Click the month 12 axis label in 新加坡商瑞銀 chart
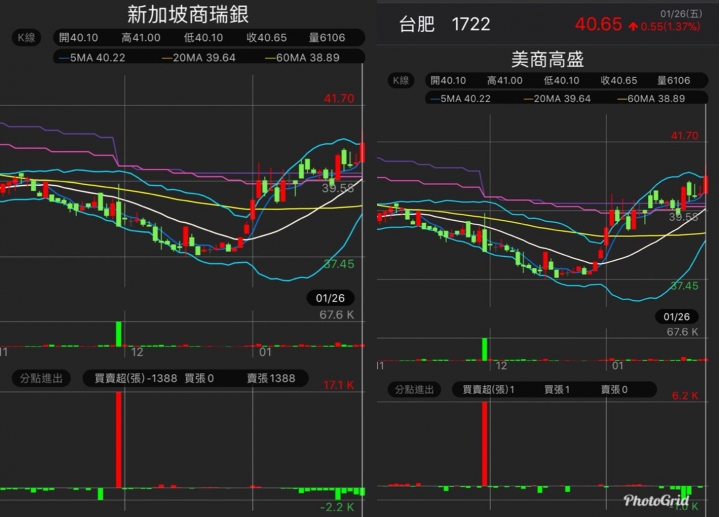 coord(137,353)
